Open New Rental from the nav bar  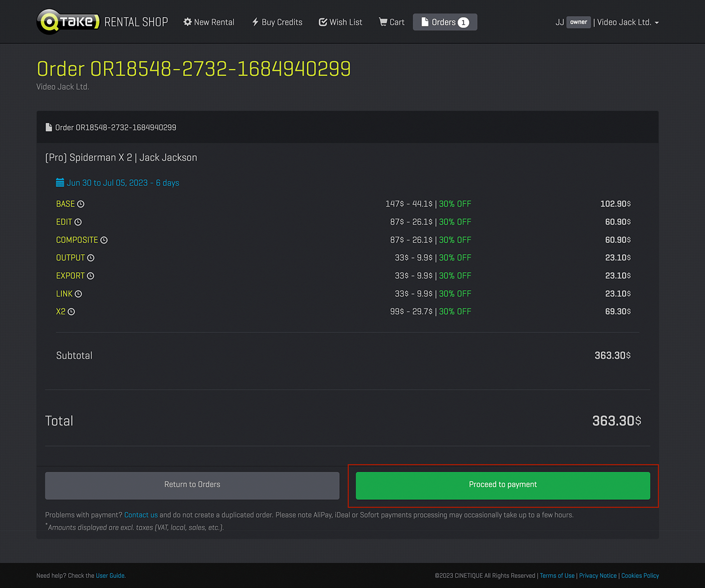208,22
